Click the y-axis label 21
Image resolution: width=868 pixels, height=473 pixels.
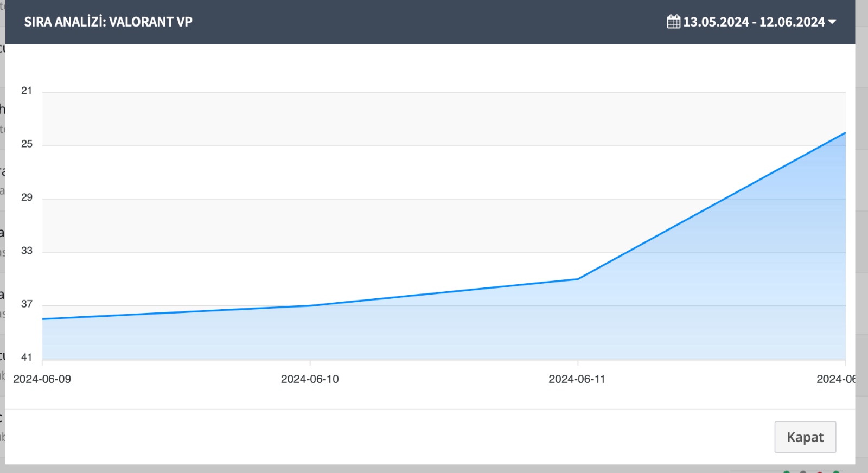(x=27, y=91)
